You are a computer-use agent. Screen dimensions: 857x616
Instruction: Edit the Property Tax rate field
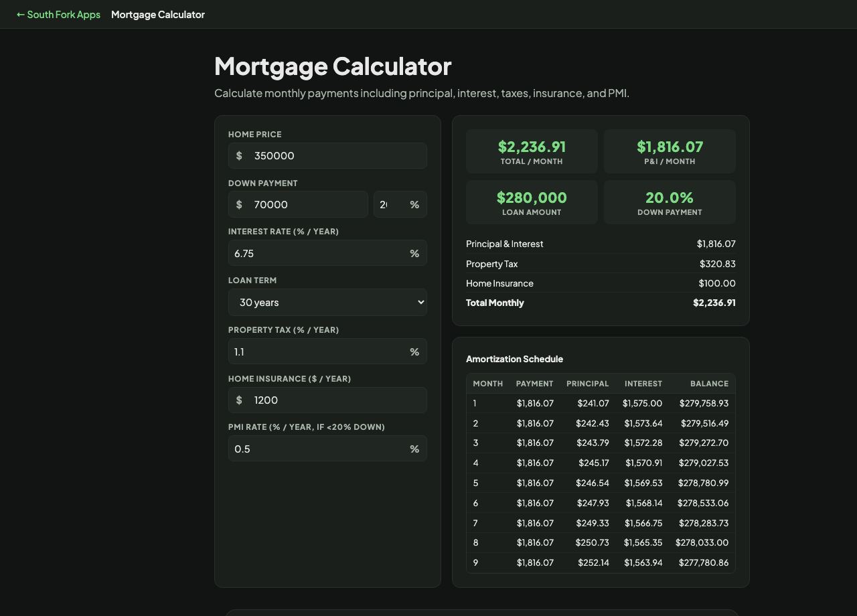pos(327,352)
